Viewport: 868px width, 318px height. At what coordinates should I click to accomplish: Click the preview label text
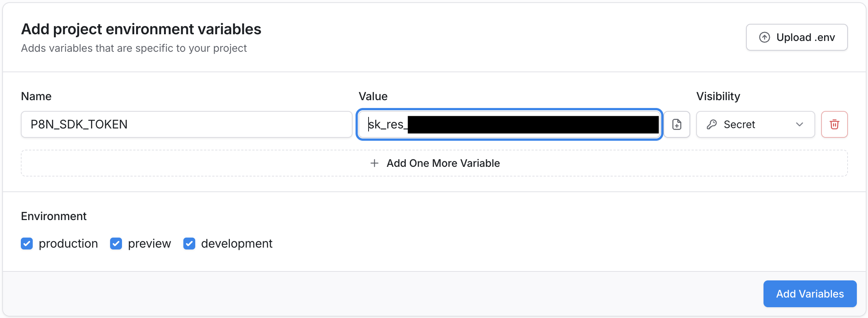(x=150, y=244)
